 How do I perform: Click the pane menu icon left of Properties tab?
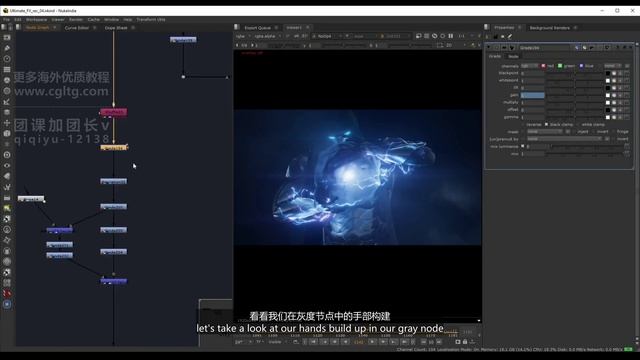487,27
